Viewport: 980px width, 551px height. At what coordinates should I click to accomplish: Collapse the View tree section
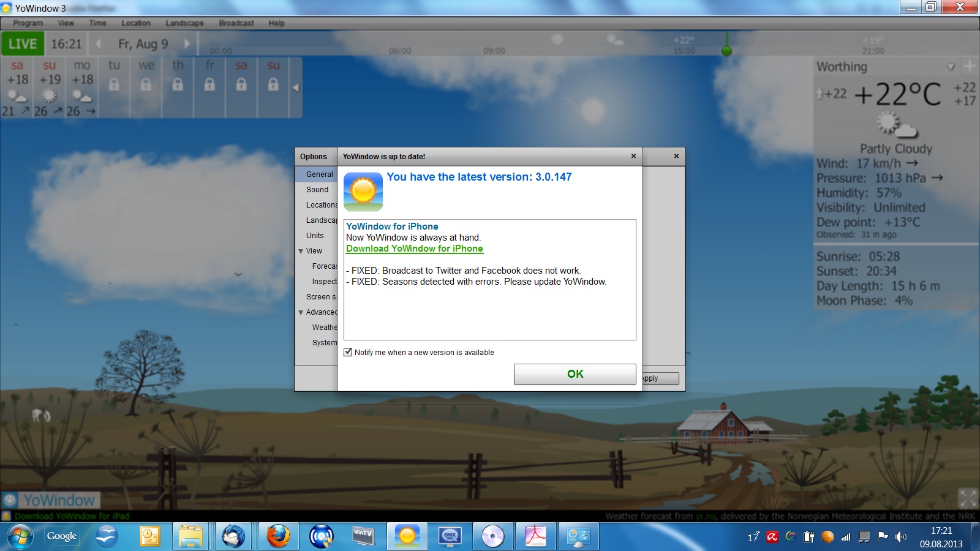[301, 251]
